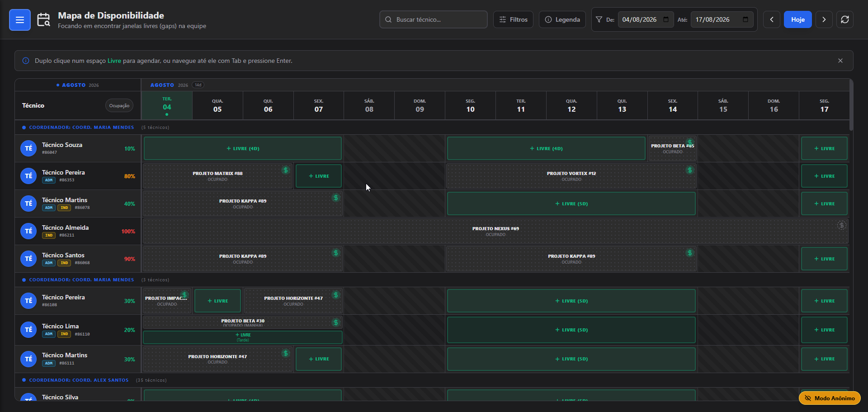Select day column Sex. 14 header
Screen dimensions: 868x412
tap(673, 105)
